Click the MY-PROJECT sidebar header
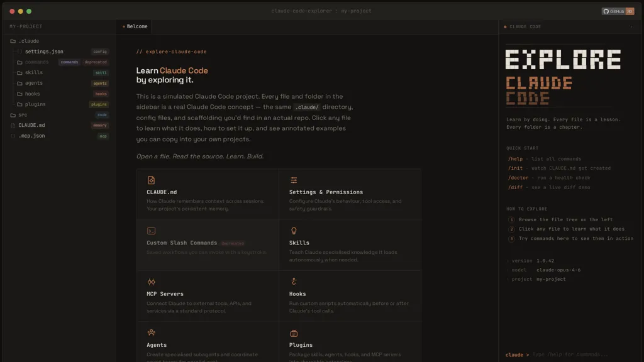This screenshot has width=644, height=362. click(x=26, y=26)
